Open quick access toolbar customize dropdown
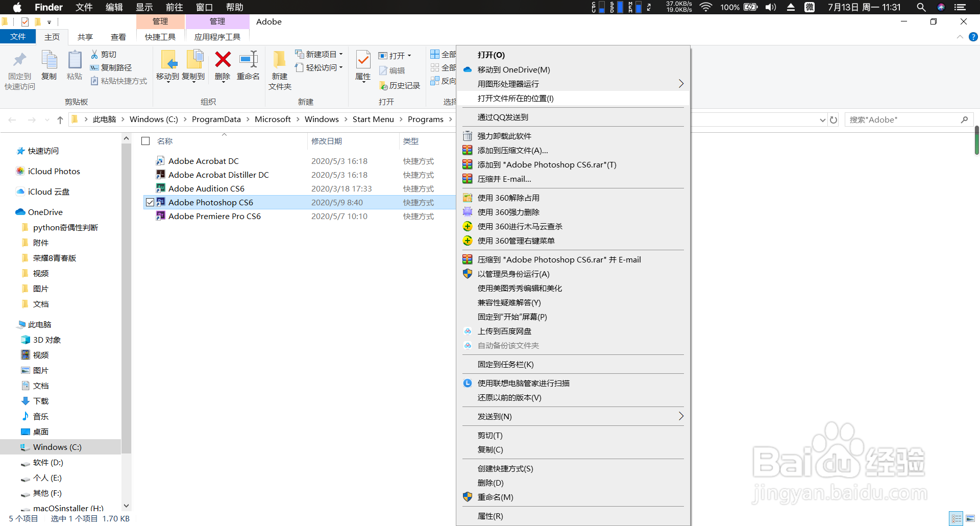Image resolution: width=980 pixels, height=526 pixels. pyautogui.click(x=49, y=22)
